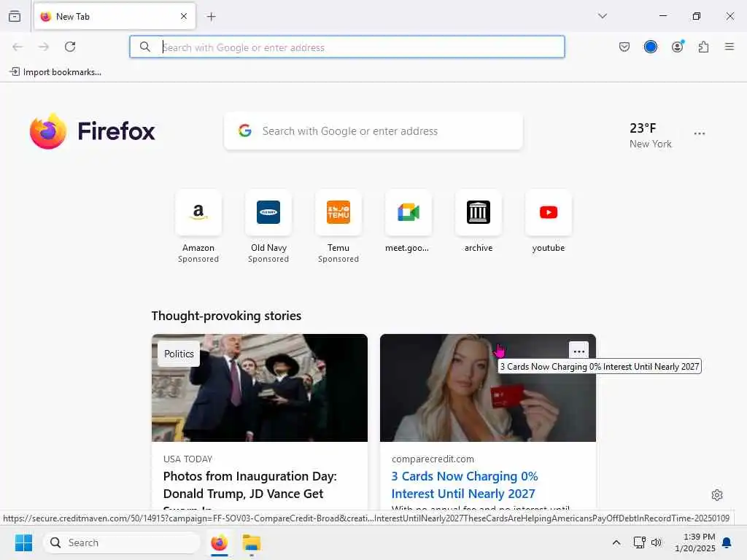Screen dimensions: 747x560
Task: Click Import bookmarks in the bookmarks toolbar
Action: pos(55,72)
